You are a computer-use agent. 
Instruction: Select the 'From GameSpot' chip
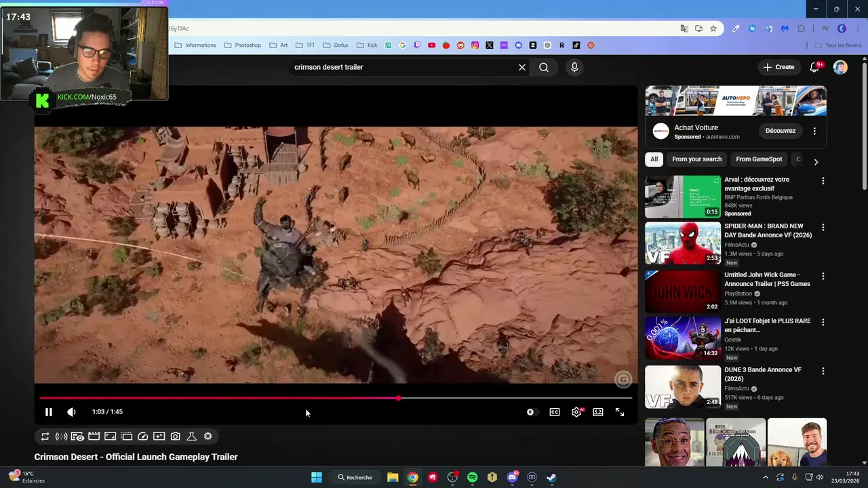coord(759,159)
